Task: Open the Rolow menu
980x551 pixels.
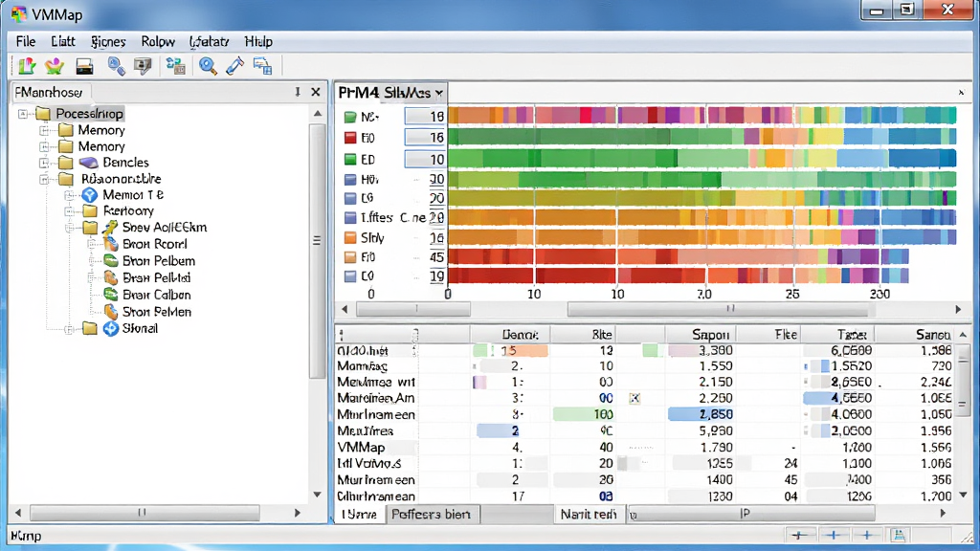Action: 158,42
